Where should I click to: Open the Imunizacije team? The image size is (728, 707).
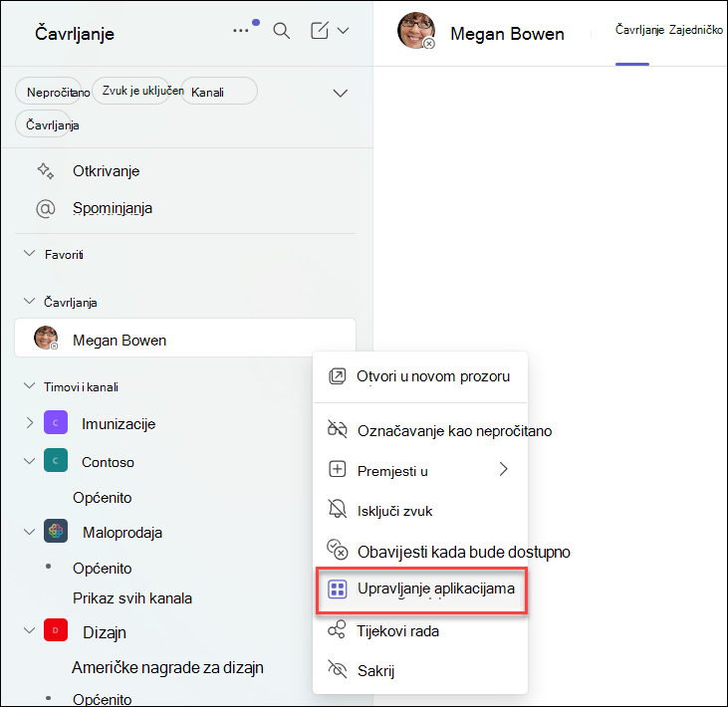(x=119, y=424)
